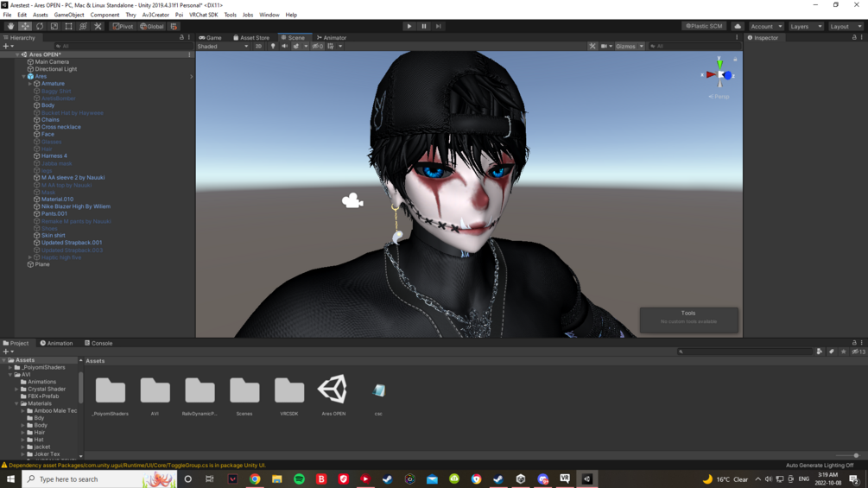Open scene camera settings icon
Image resolution: width=868 pixels, height=488 pixels.
click(x=604, y=46)
